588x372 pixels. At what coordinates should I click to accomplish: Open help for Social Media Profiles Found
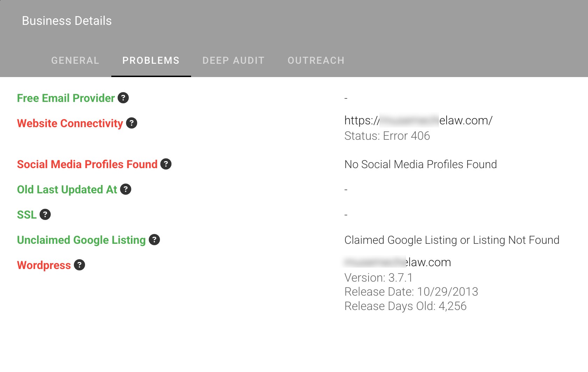tap(166, 164)
